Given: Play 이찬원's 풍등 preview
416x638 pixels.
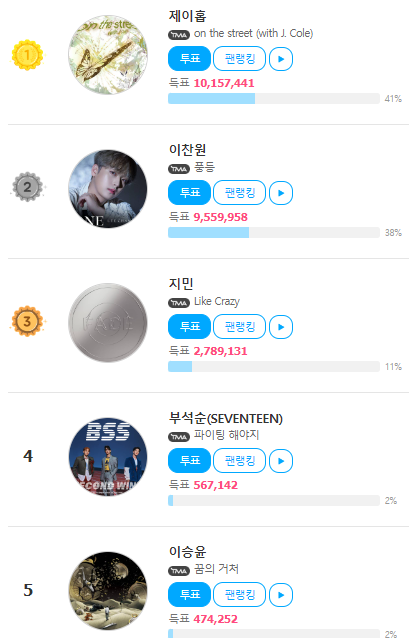Looking at the screenshot, I should coord(281,193).
